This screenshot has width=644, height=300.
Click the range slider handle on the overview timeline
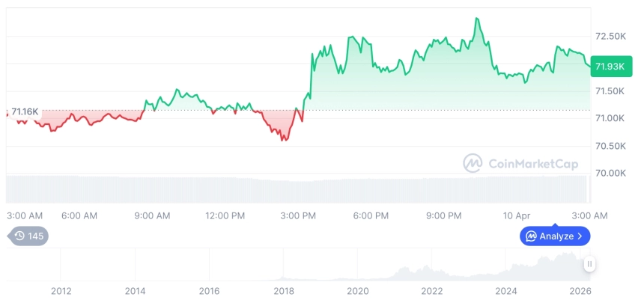coord(590,264)
